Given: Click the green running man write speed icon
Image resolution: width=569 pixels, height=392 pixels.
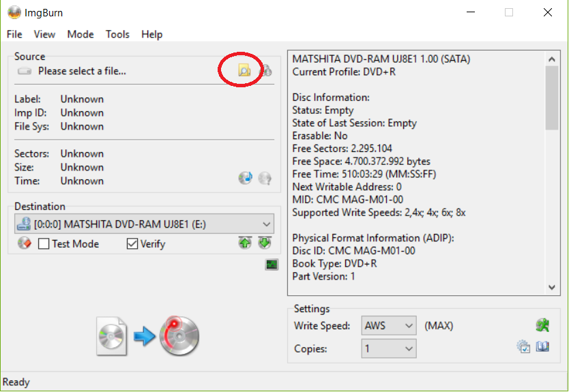Looking at the screenshot, I should tap(542, 325).
